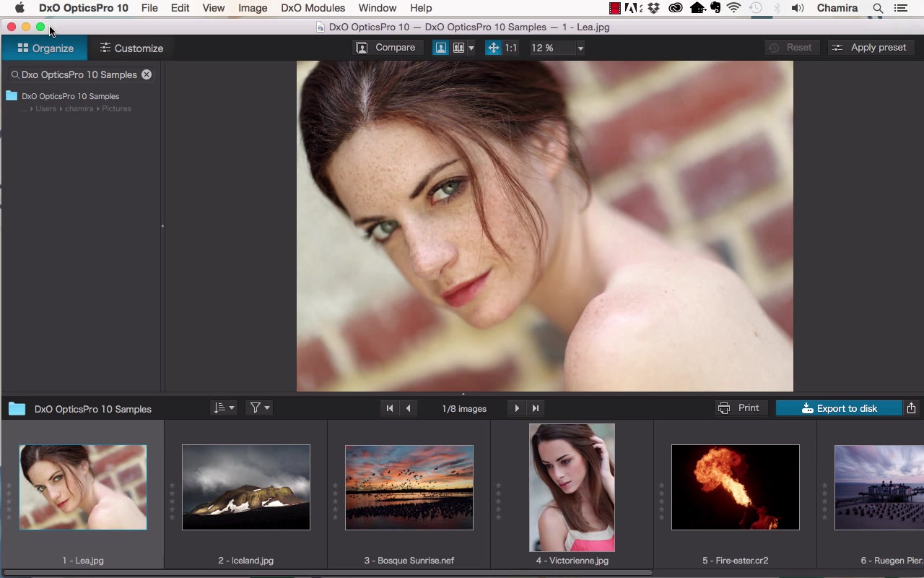Open Notification Center
The image size is (924, 578).
point(901,8)
